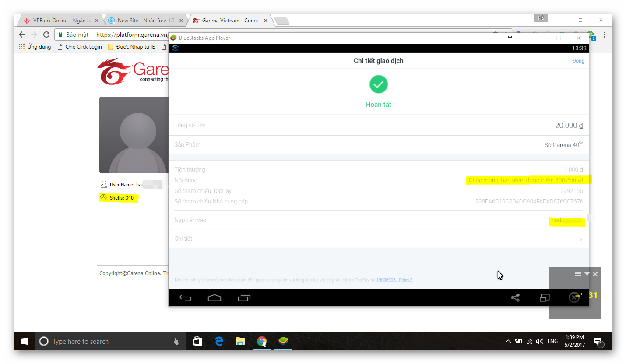Click the Hoàn tất status text
626x364 pixels.
(379, 105)
